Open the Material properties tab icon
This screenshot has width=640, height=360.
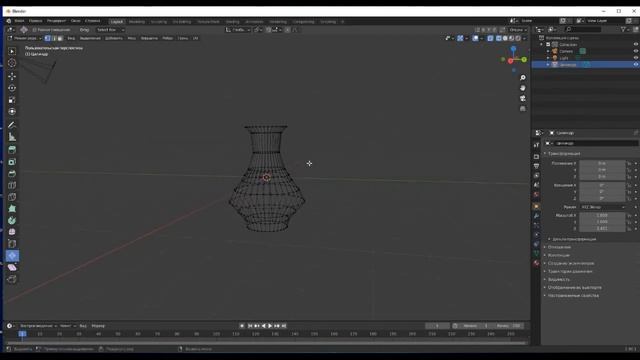536,263
